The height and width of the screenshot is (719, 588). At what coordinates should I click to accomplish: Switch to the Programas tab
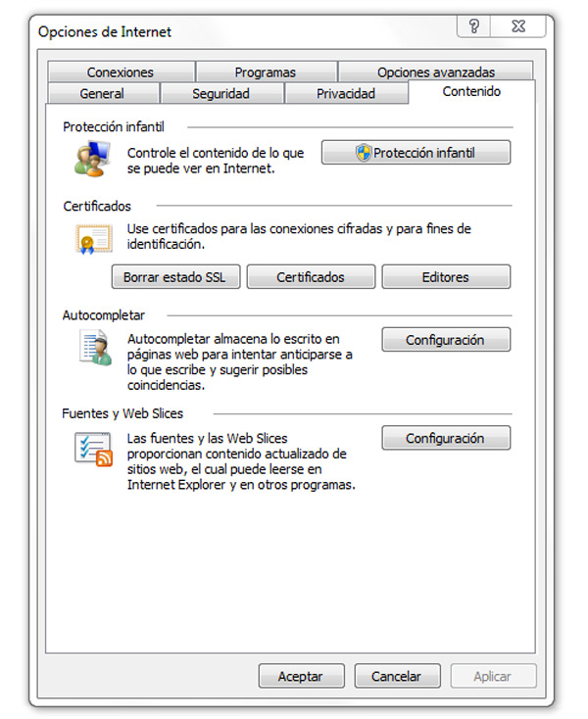266,72
